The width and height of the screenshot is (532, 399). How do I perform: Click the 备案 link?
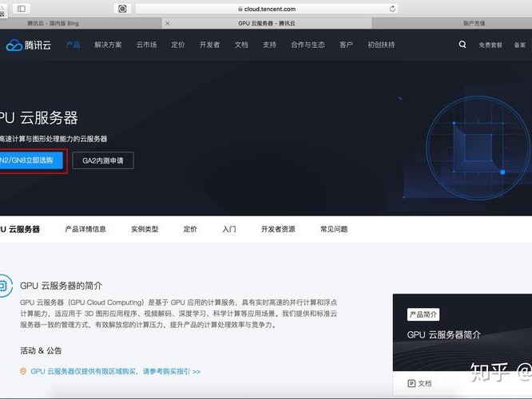(x=519, y=45)
